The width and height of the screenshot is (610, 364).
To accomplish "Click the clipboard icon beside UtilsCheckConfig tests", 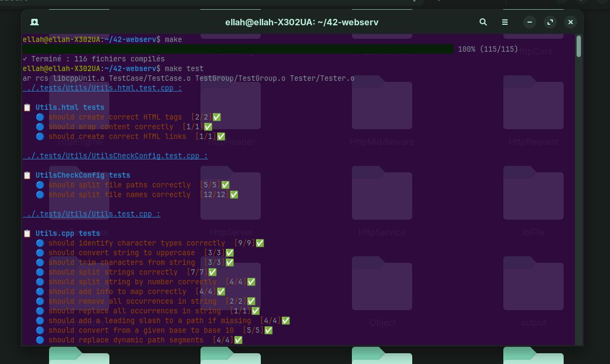I will (x=27, y=175).
